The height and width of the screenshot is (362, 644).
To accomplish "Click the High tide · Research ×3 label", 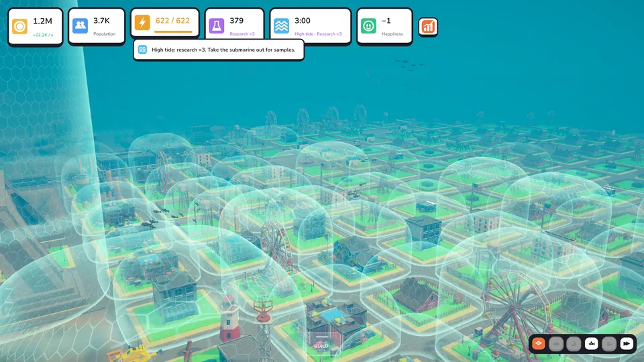I will click(x=318, y=34).
